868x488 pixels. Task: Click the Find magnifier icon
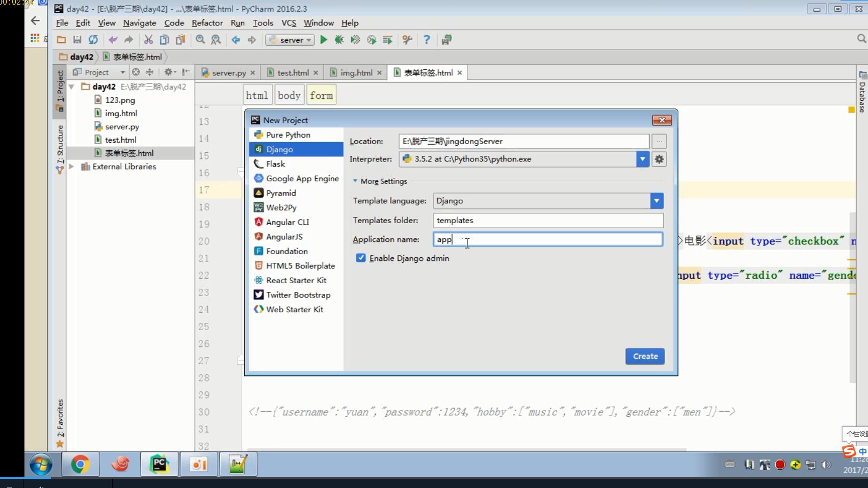[200, 40]
